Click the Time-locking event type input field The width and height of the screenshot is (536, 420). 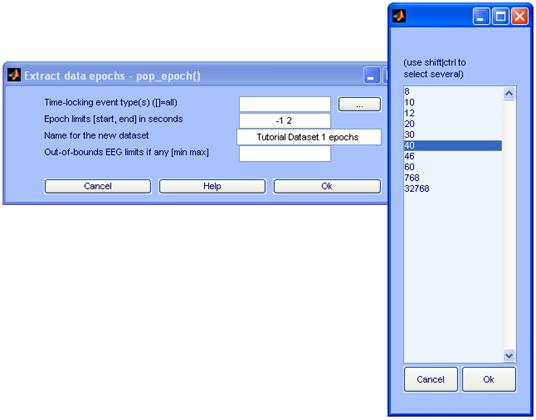tap(285, 104)
